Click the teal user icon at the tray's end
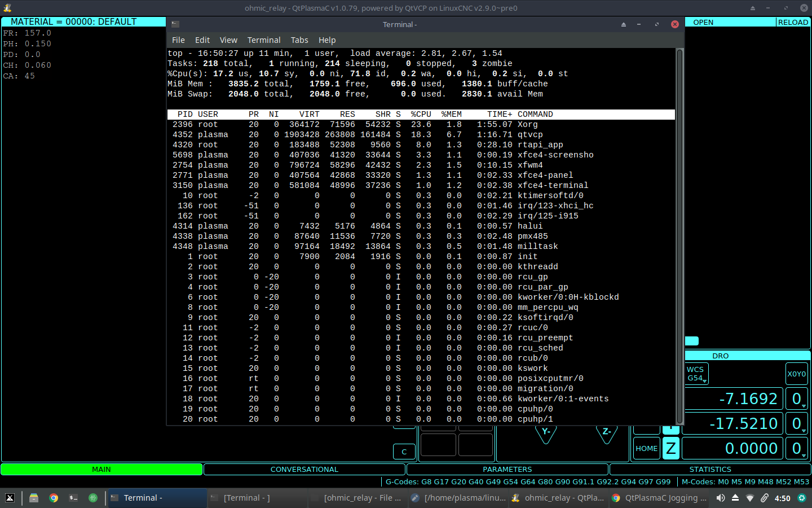812x508 pixels. point(801,498)
